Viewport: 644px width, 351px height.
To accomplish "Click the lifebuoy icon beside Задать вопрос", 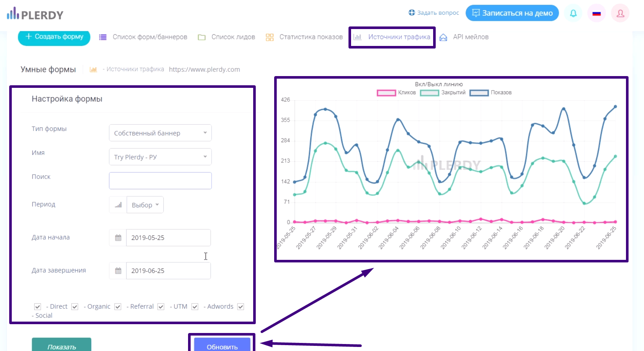I will (412, 12).
